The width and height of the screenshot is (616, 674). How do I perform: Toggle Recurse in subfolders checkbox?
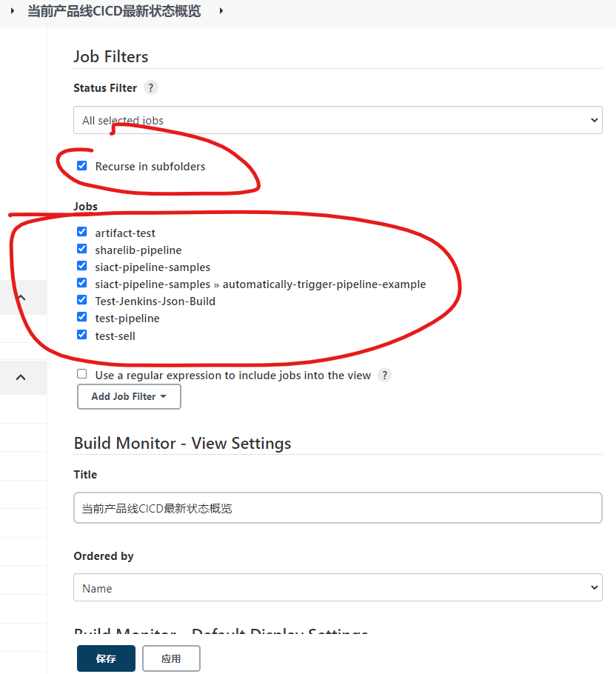(82, 166)
